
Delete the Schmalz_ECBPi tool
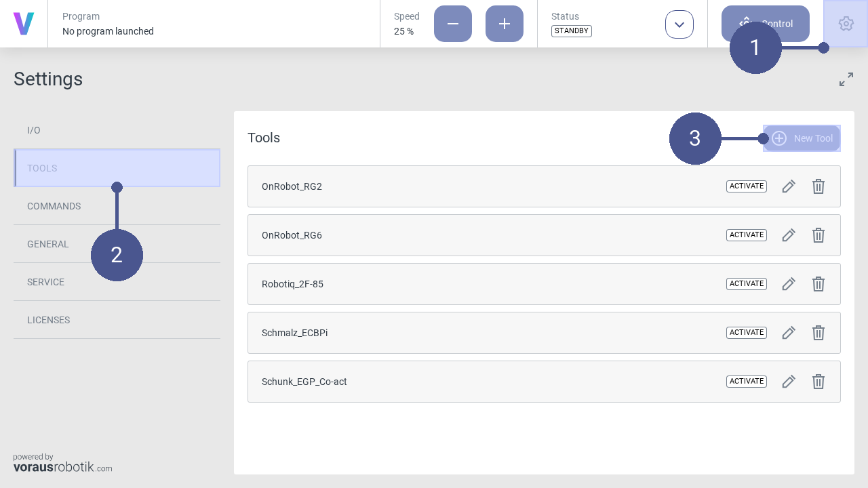coord(818,333)
